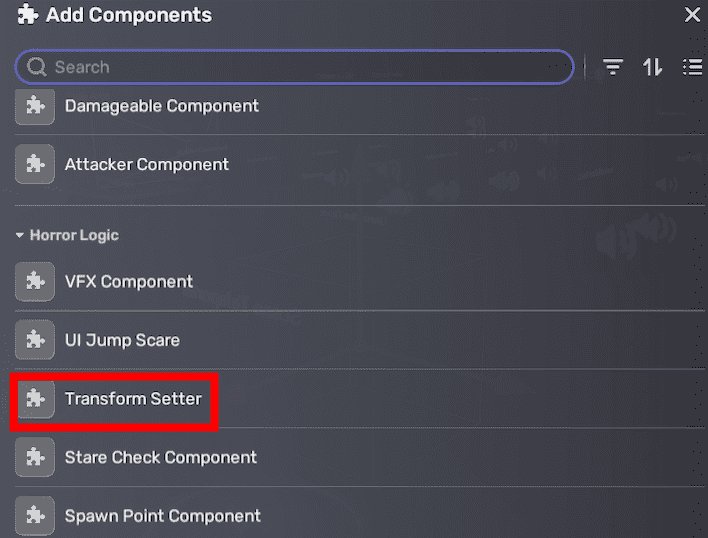Click the Add Components header puzzle icon
Image resolution: width=708 pixels, height=538 pixels.
click(28, 15)
